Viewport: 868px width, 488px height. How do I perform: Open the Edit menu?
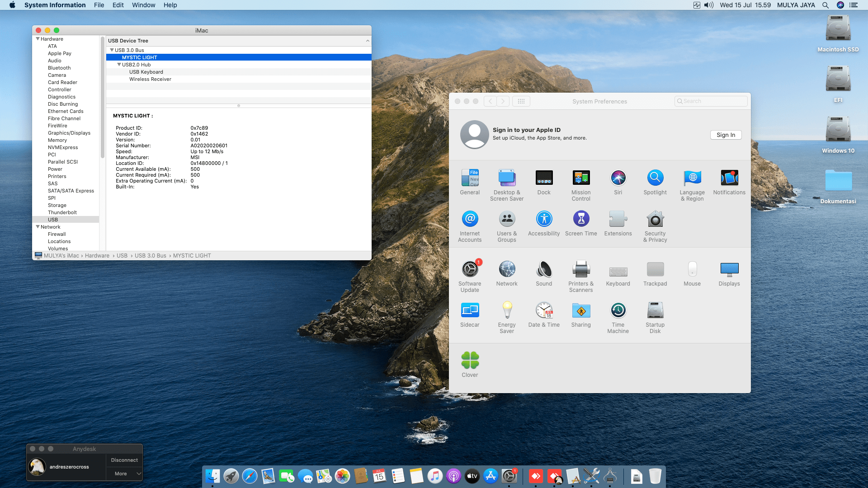(x=118, y=5)
